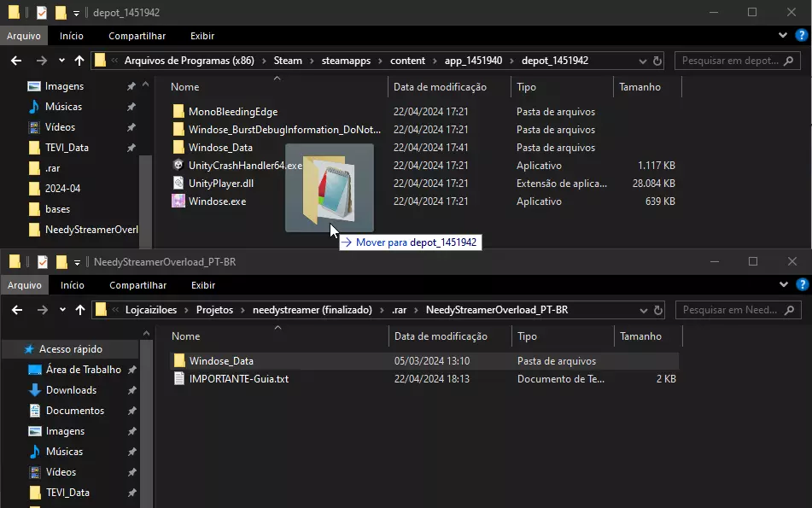Expand ribbon in NeedyStreamerOverload_PT-BR window

(x=784, y=284)
